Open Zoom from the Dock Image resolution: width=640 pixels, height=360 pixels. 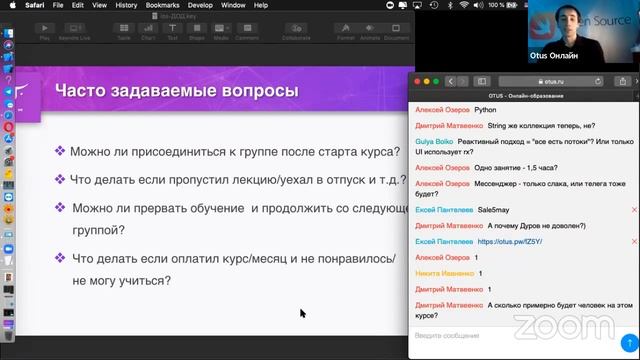(x=8, y=249)
